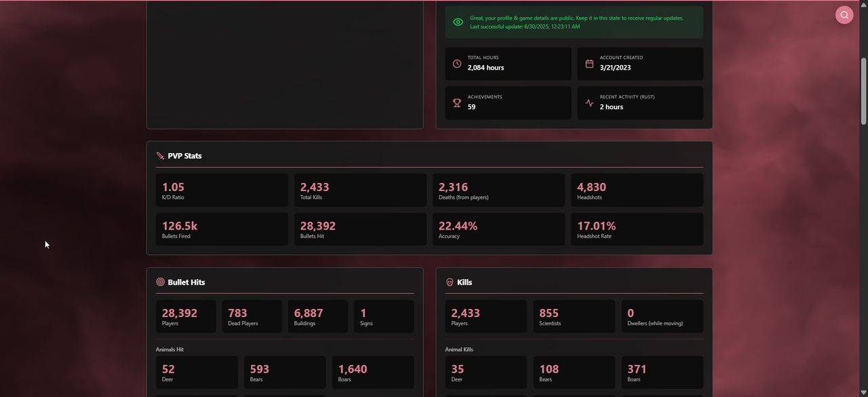Click the 108 Bears kills card

click(574, 373)
